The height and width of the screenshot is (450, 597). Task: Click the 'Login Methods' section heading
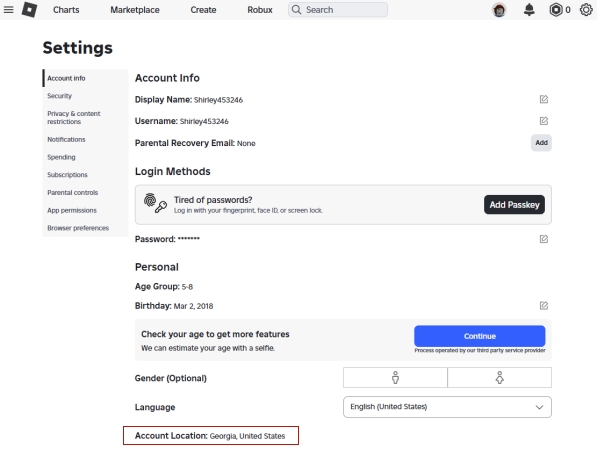click(x=172, y=171)
